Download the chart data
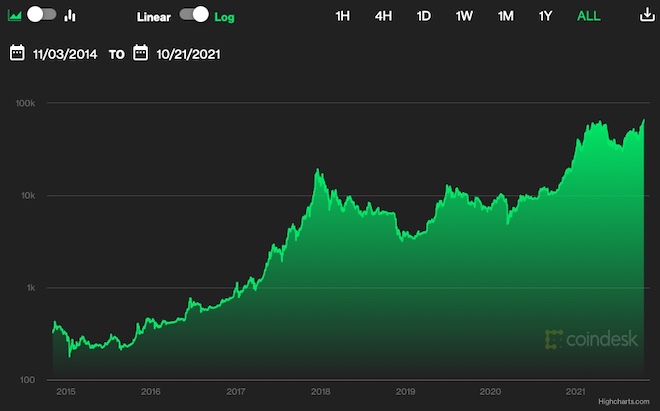 [647, 15]
